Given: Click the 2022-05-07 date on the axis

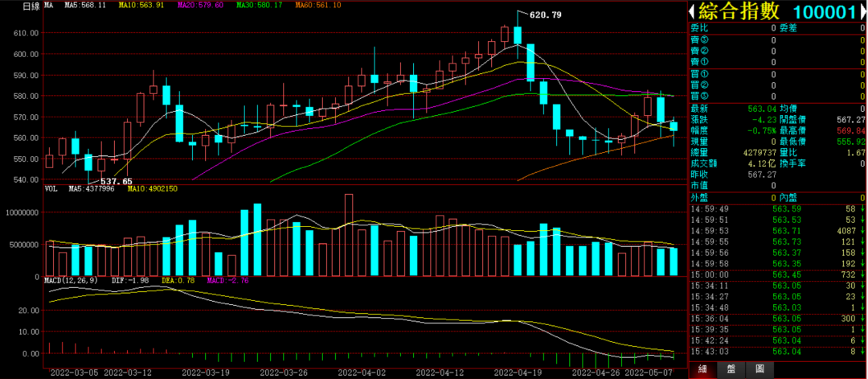Looking at the screenshot, I should tap(649, 373).
